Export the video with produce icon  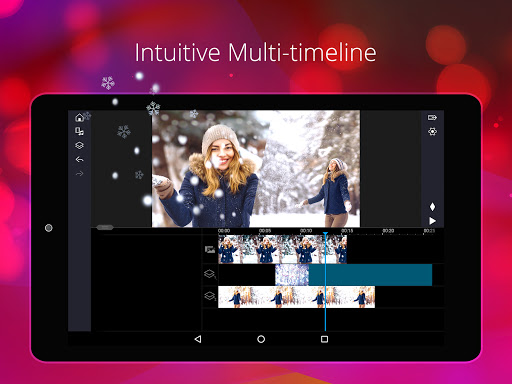click(432, 117)
